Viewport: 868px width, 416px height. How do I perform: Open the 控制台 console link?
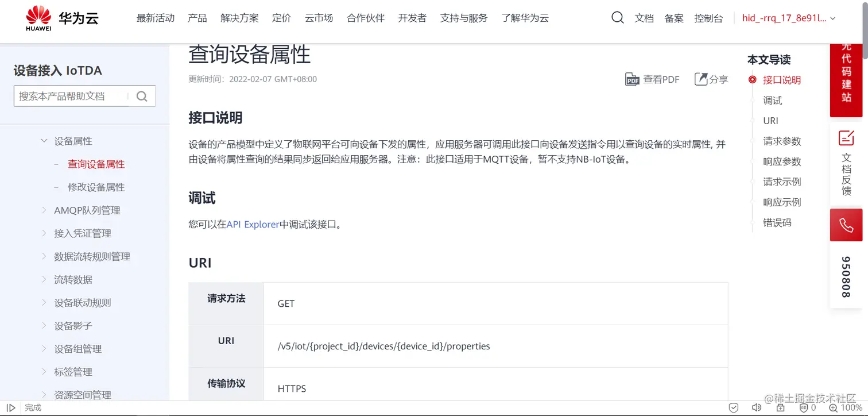[x=708, y=18]
